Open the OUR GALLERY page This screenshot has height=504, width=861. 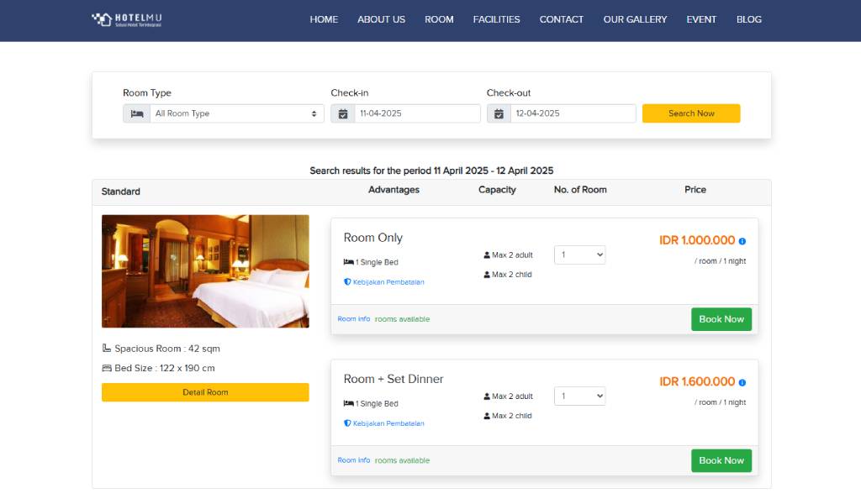635,19
